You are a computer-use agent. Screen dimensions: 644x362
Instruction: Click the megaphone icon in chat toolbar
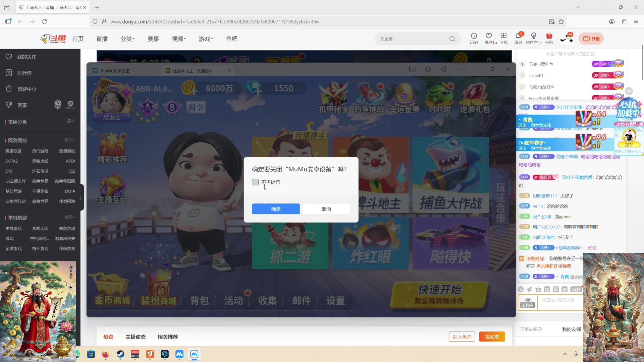[530, 289]
